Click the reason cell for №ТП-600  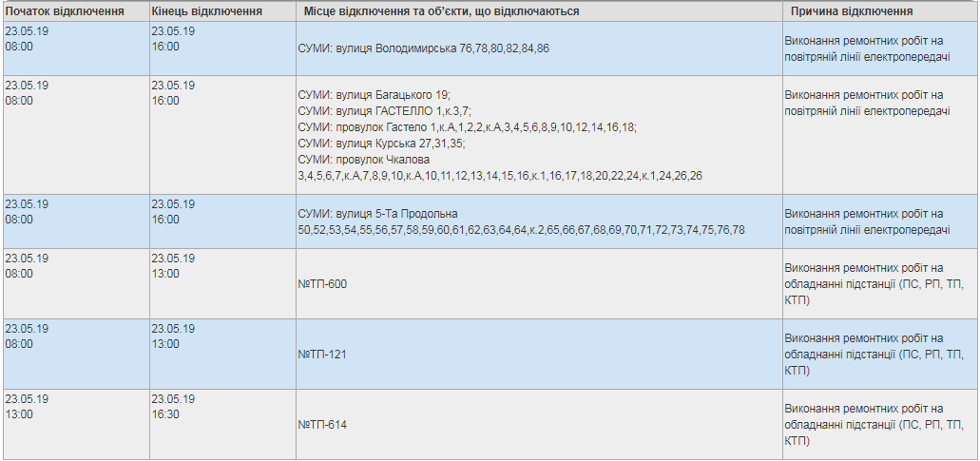880,284
